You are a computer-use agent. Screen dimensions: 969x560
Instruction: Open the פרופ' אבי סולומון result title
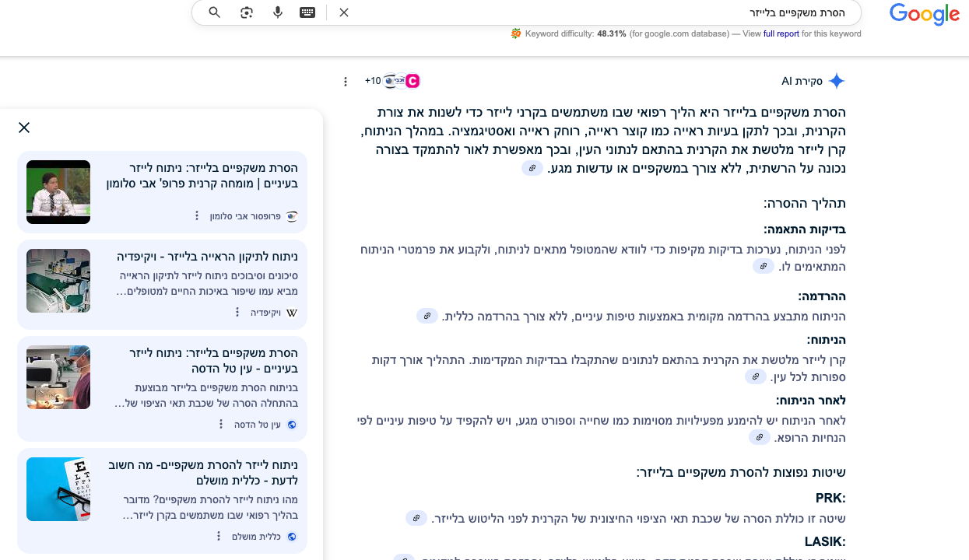point(202,176)
